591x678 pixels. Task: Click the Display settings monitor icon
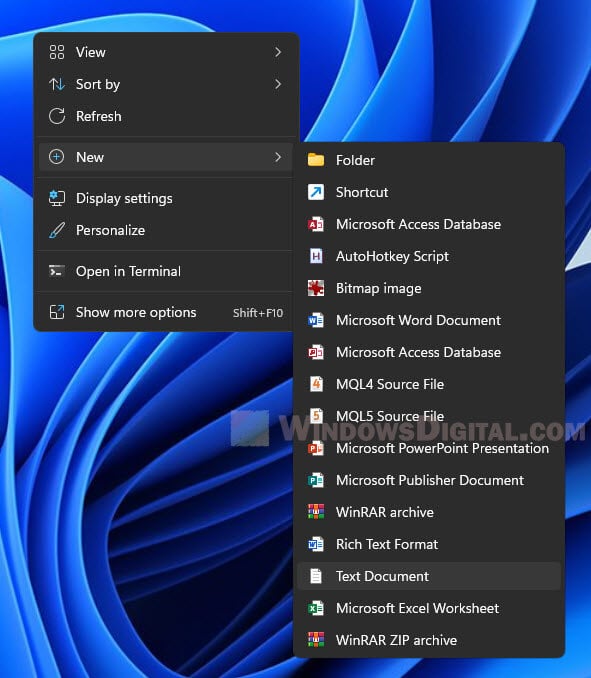(x=57, y=198)
